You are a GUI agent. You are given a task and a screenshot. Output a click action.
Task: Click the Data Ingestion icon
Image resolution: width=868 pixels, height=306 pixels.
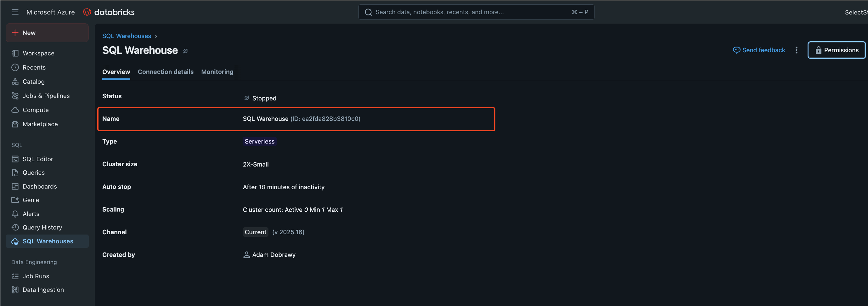point(15,290)
